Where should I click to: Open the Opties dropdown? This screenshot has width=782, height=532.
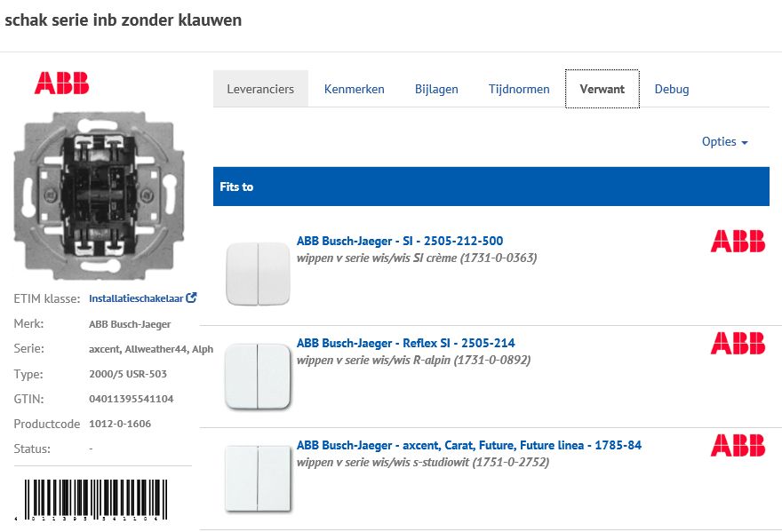click(724, 141)
